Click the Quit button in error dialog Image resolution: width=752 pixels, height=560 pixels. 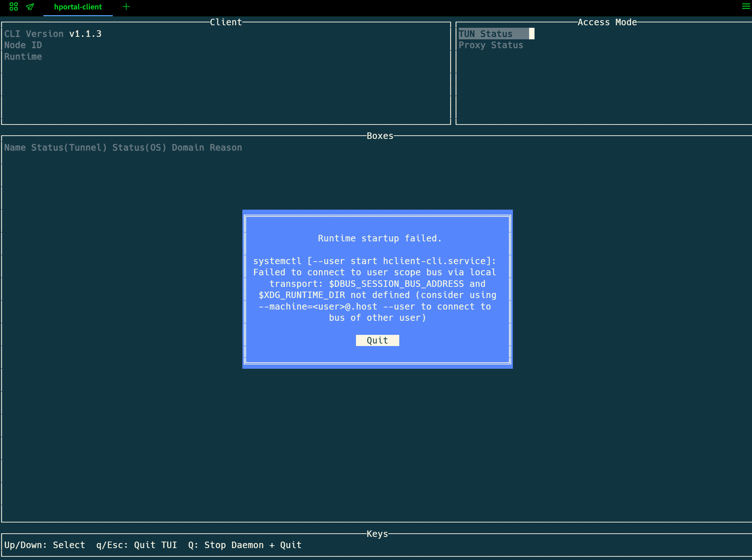coord(377,340)
